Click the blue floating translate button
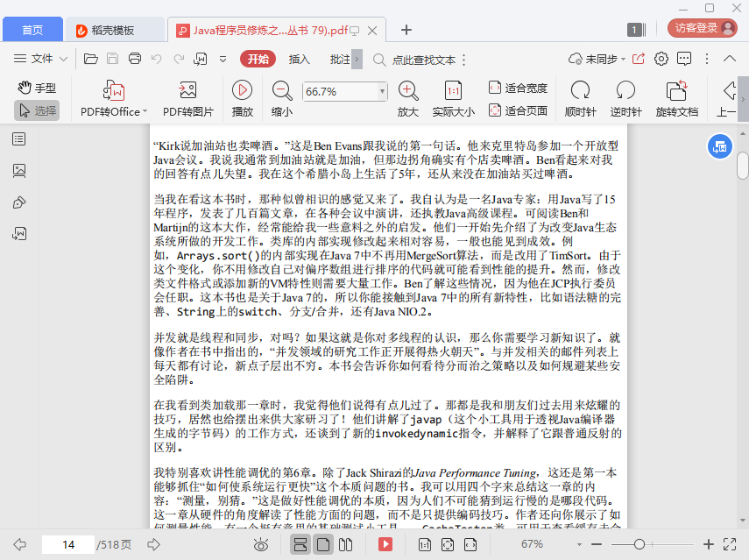This screenshot has width=749, height=560. click(720, 146)
